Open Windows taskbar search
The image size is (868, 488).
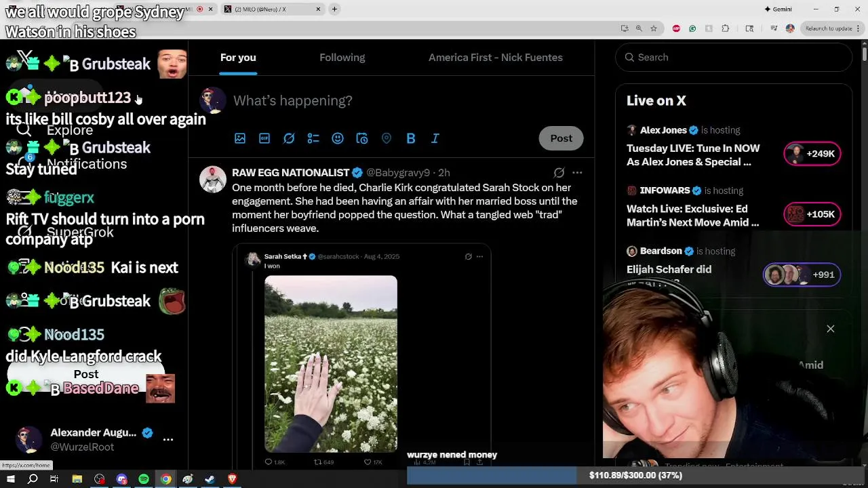(33, 479)
